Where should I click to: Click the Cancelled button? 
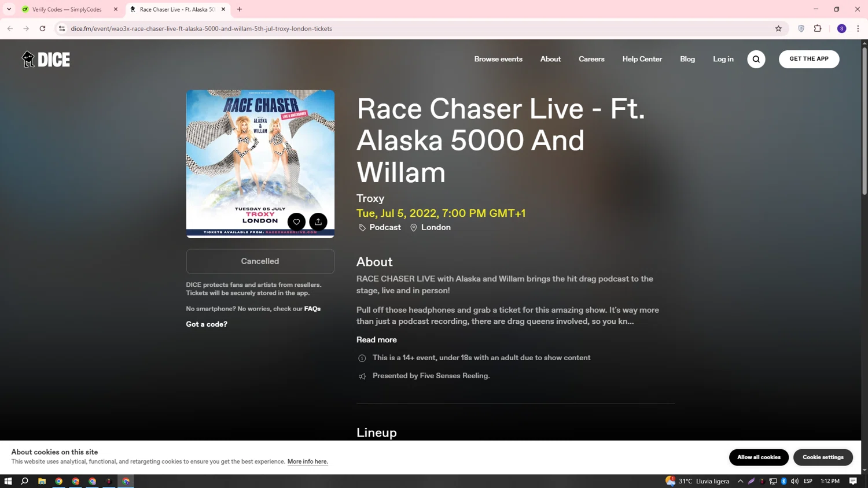click(x=260, y=261)
